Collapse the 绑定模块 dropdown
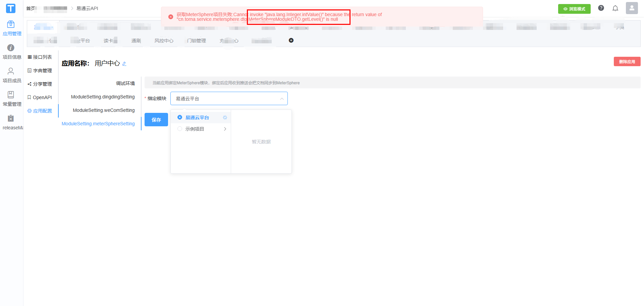The height and width of the screenshot is (306, 644). click(x=282, y=99)
